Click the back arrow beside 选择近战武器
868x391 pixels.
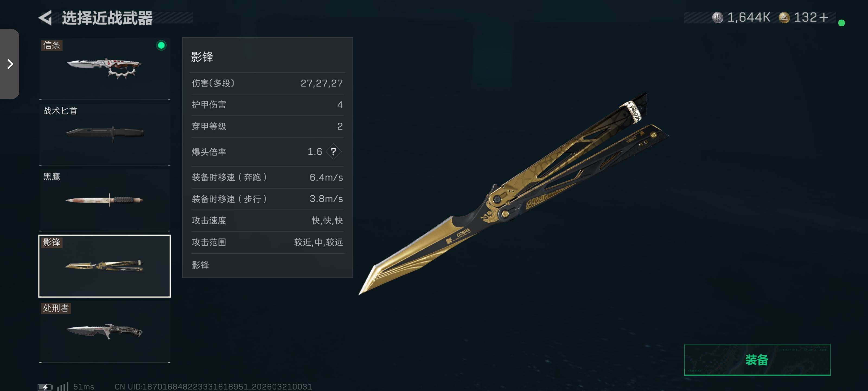pyautogui.click(x=46, y=18)
